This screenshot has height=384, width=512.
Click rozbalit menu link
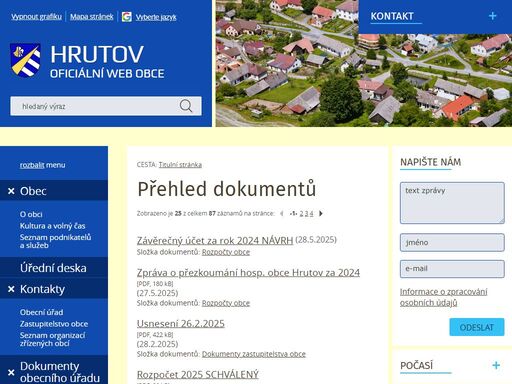point(42,165)
